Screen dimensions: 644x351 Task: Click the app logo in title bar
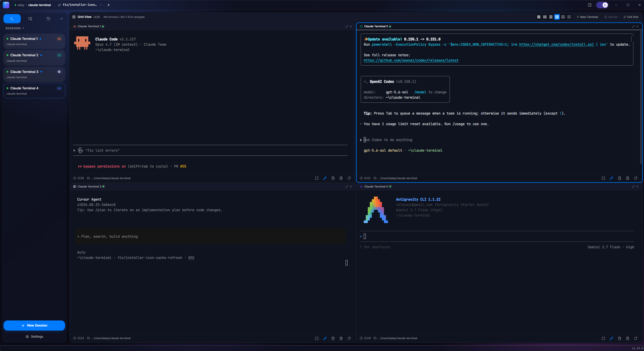[6, 5]
